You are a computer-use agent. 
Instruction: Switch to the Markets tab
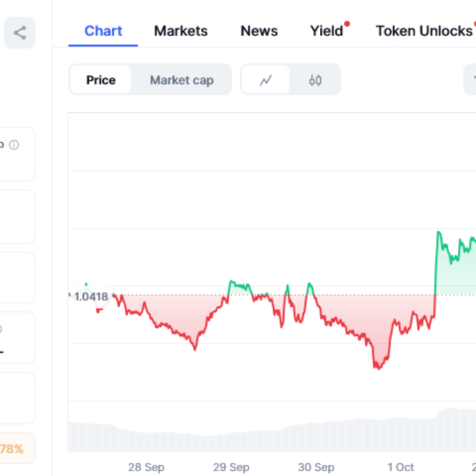point(181,31)
